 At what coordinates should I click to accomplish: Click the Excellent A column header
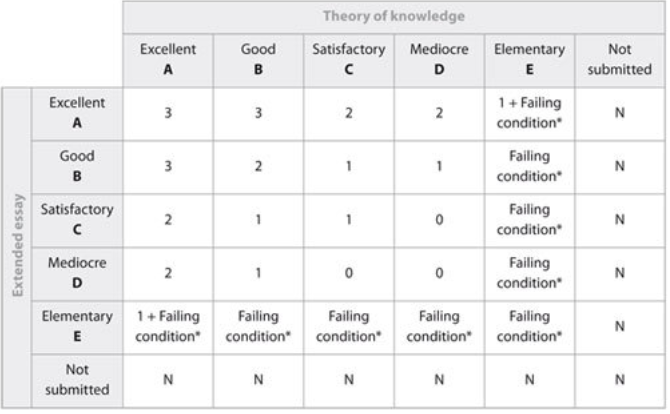pyautogui.click(x=168, y=60)
